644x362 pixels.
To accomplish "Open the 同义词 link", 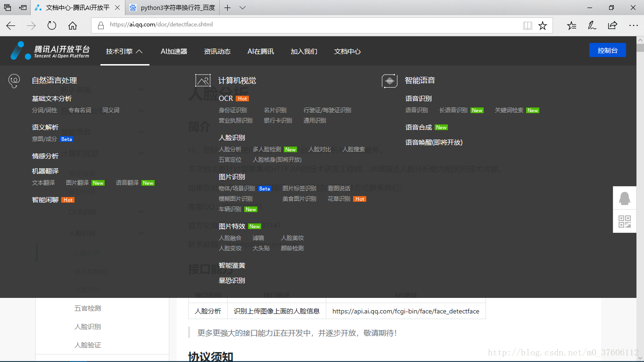I will point(111,110).
